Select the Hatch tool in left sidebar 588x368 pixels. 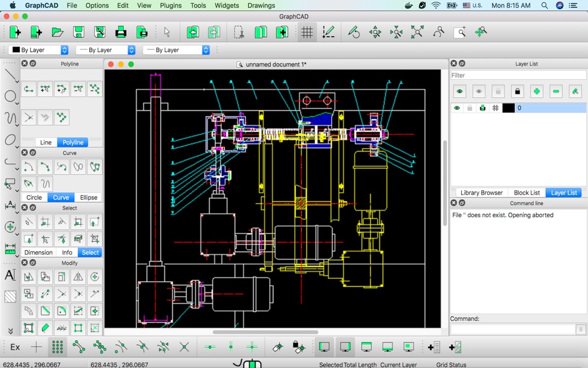10,297
